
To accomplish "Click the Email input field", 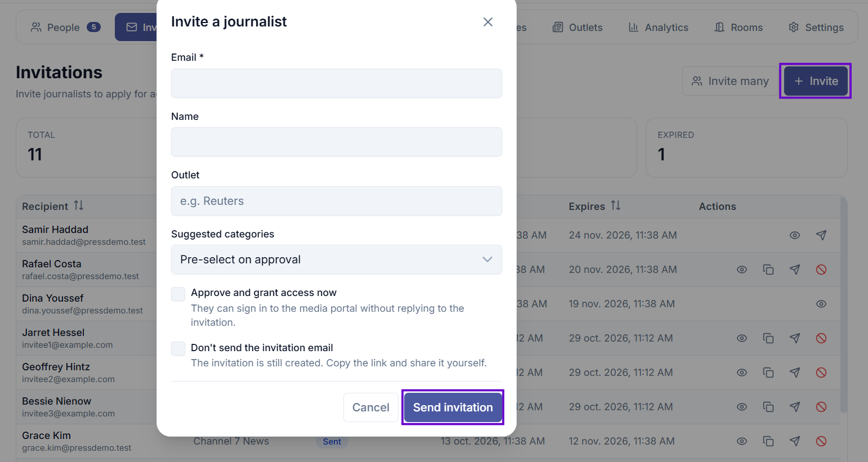I will [337, 83].
